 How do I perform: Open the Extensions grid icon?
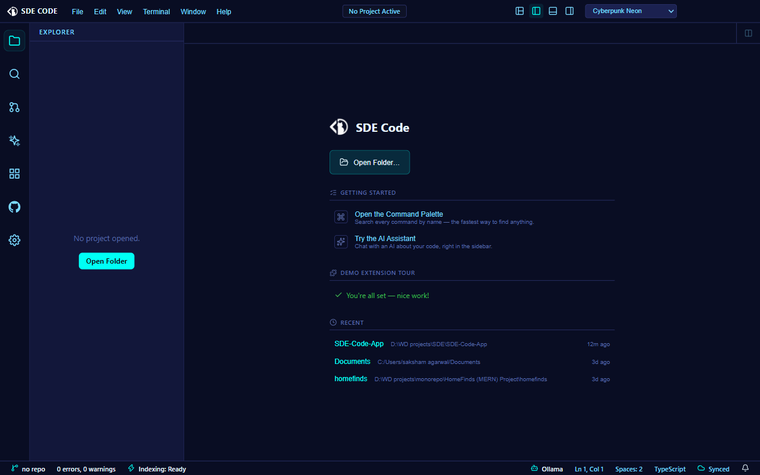click(15, 174)
